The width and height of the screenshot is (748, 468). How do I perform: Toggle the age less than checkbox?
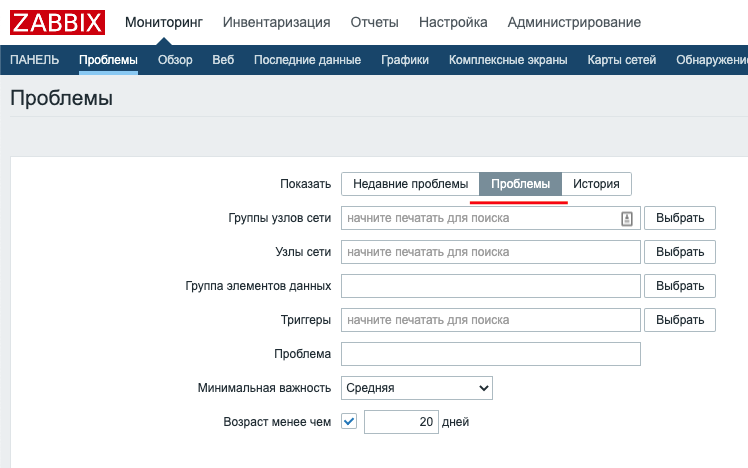click(x=349, y=422)
